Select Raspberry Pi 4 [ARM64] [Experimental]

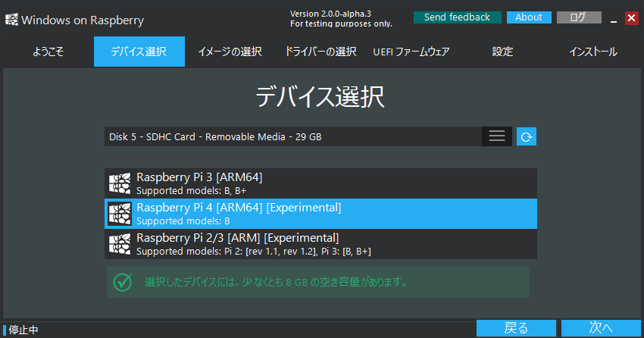(x=320, y=214)
